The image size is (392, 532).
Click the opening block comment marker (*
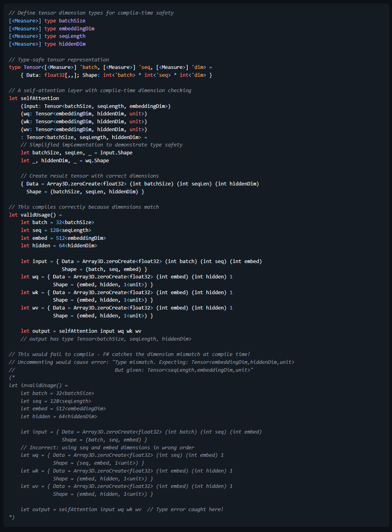point(12,377)
